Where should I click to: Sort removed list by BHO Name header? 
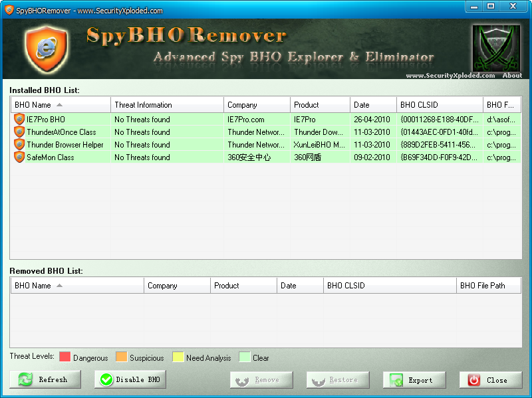click(76, 286)
